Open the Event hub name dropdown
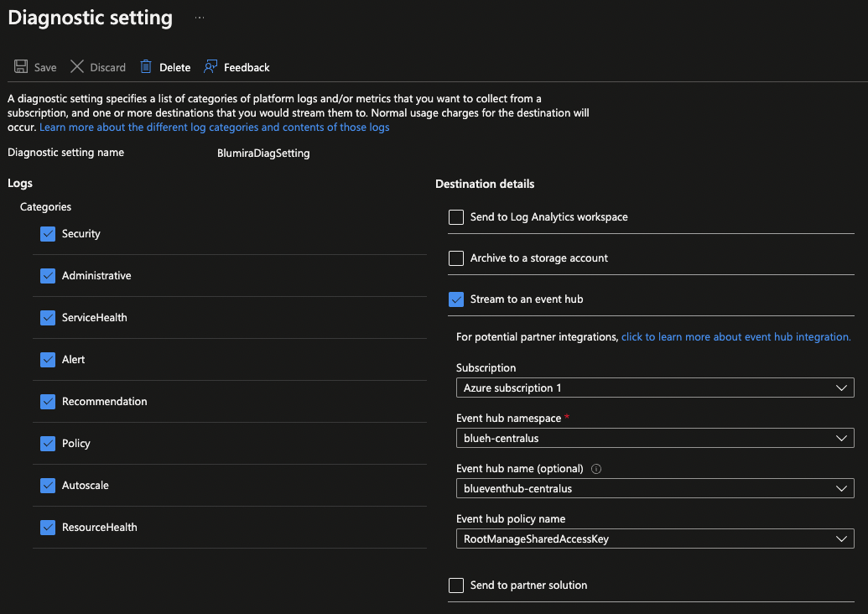The width and height of the screenshot is (868, 614). coord(840,488)
